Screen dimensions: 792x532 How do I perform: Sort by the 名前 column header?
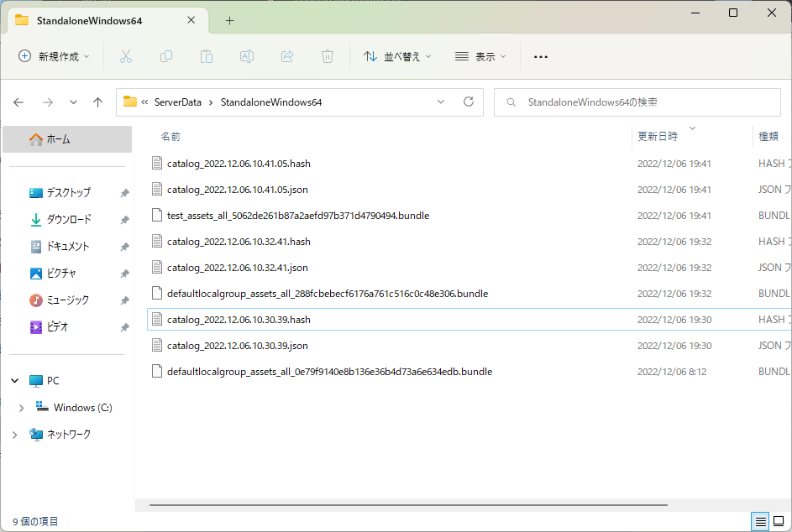click(170, 136)
